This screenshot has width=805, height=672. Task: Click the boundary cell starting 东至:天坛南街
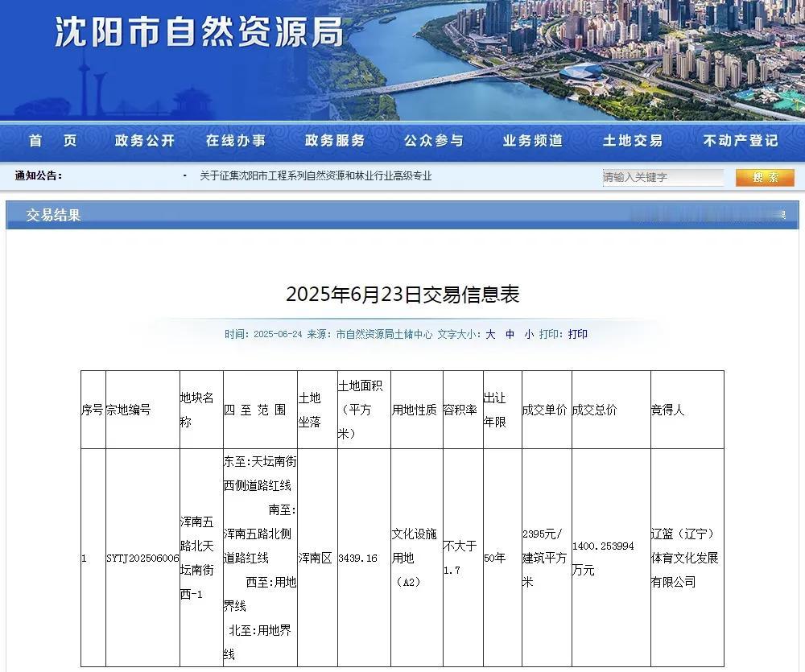click(260, 558)
